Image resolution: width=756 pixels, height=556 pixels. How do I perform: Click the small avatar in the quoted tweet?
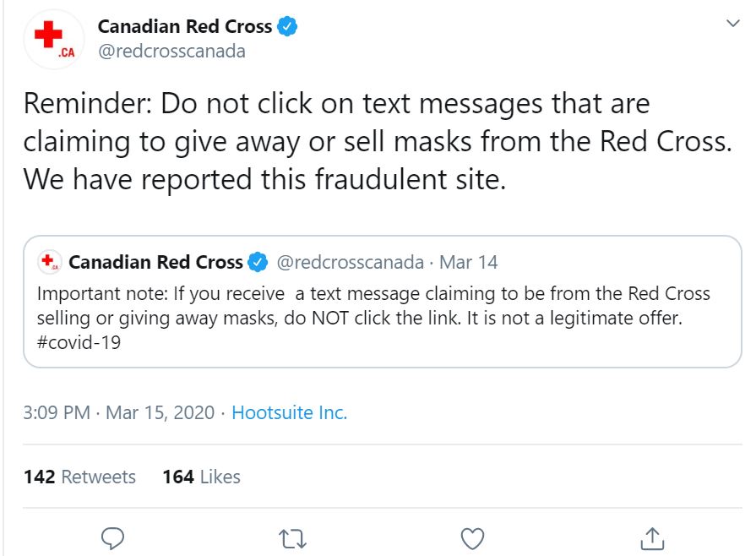click(49, 262)
